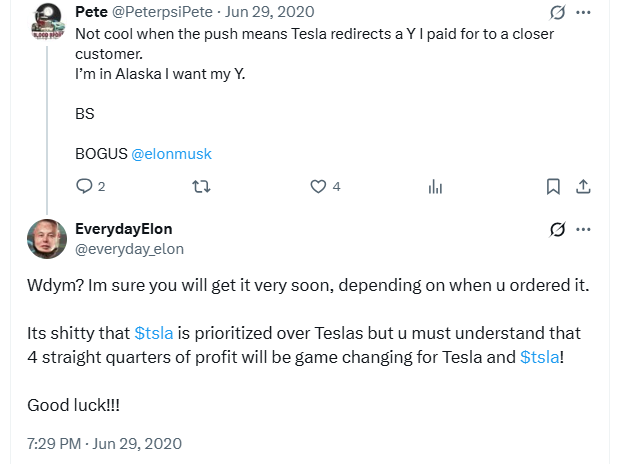
Task: Like Pete's tweet
Action: pos(319,186)
